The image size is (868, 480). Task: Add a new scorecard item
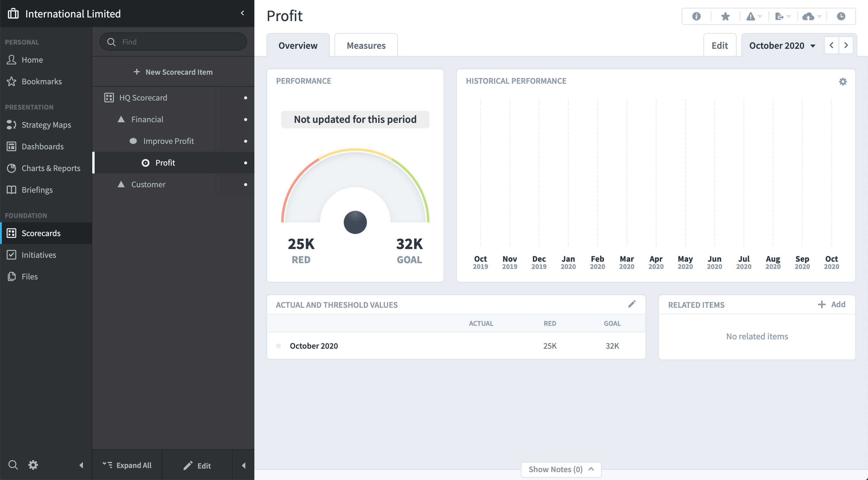173,72
